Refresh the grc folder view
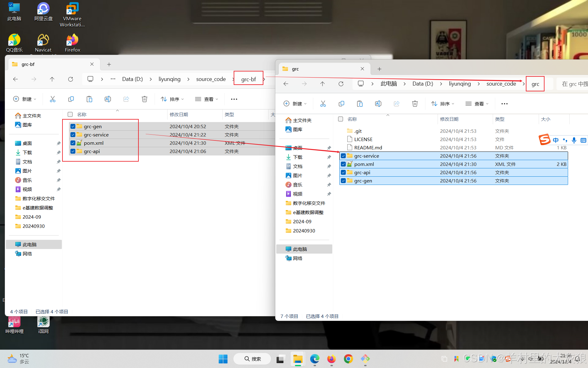 341,84
